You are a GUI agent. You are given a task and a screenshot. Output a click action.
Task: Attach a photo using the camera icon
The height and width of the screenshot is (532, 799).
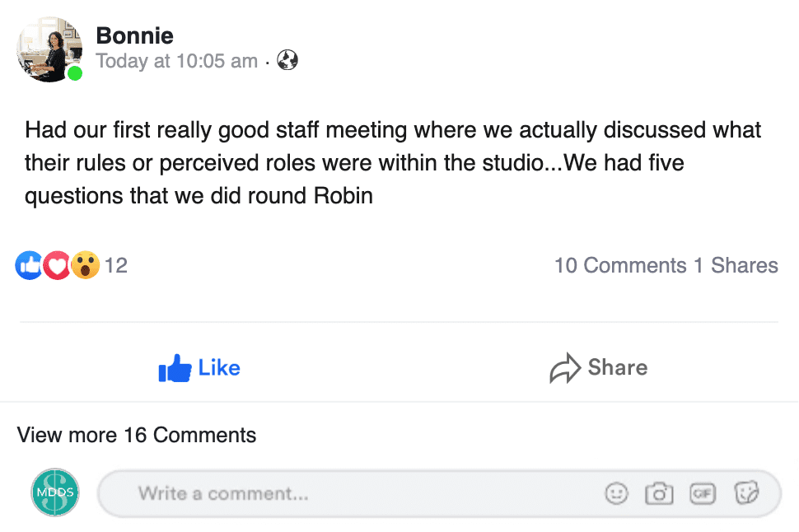coord(659,493)
